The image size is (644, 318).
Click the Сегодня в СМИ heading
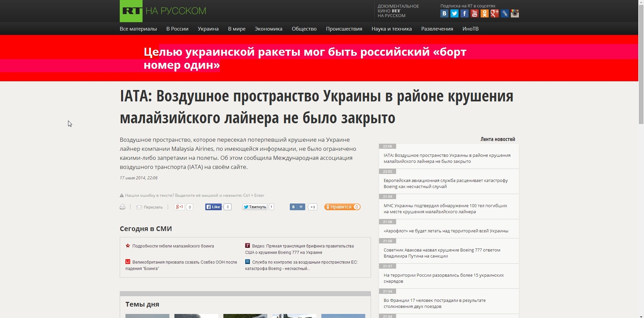click(x=146, y=229)
